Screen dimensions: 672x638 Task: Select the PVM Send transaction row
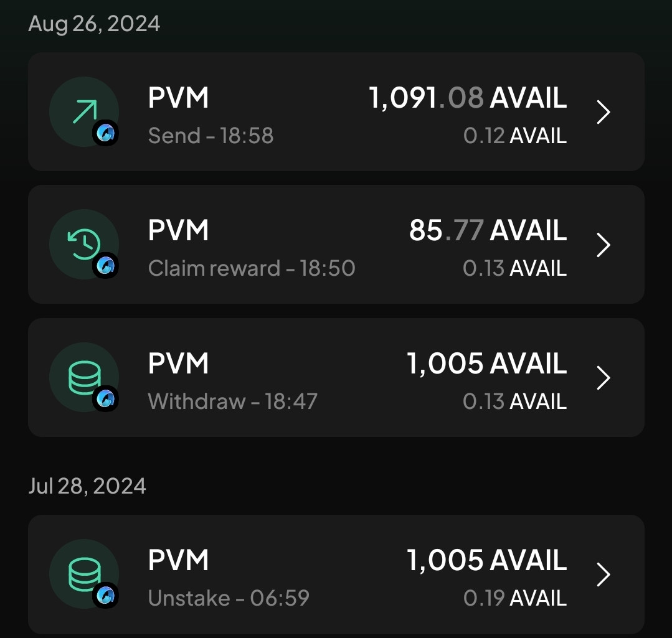click(x=336, y=112)
